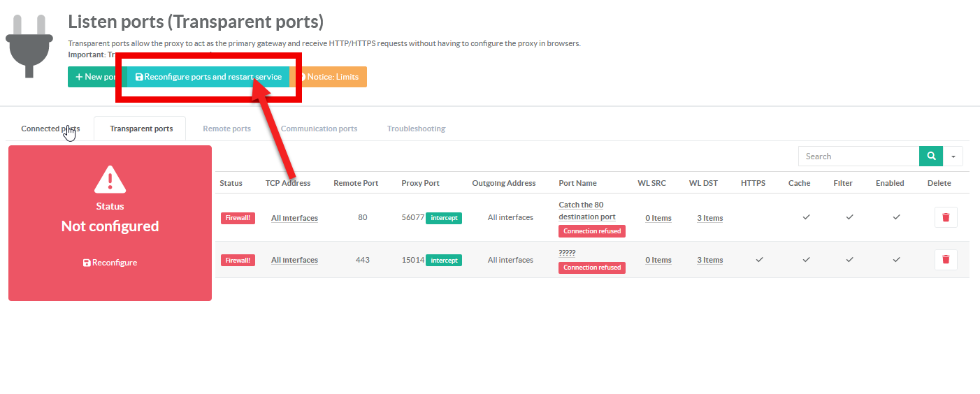Switch to the Remote ports tab
980x394 pixels.
click(226, 129)
